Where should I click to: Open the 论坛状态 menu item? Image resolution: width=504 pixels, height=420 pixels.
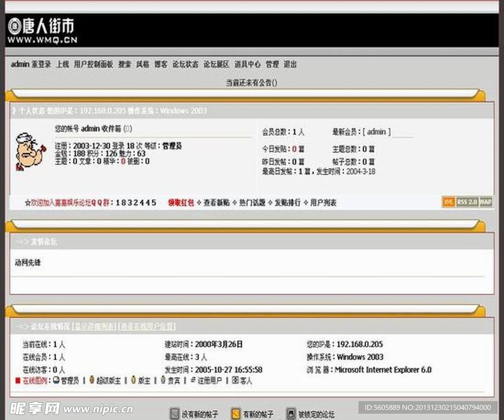(x=185, y=64)
